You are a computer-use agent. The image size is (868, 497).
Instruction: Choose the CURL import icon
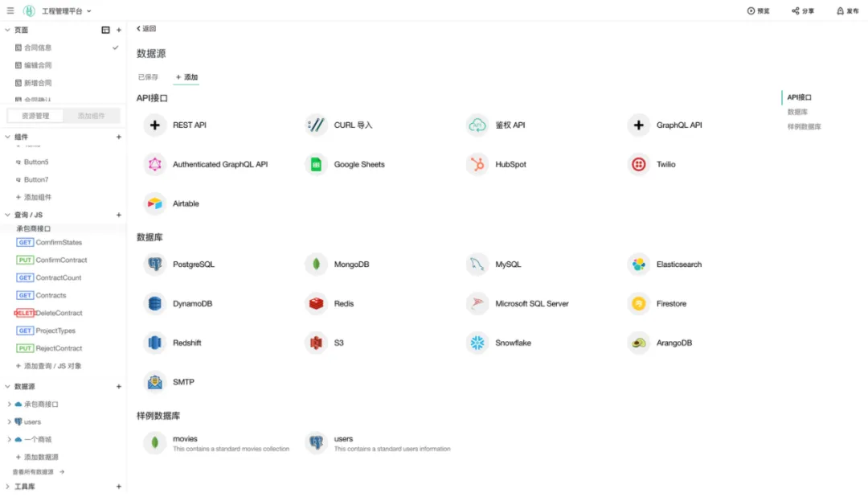pyautogui.click(x=316, y=125)
